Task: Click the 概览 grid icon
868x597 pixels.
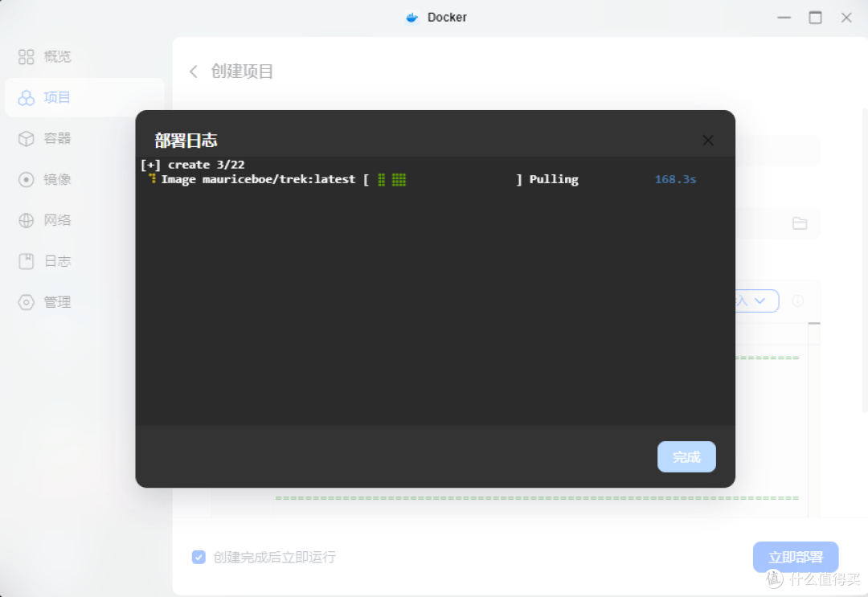Action: [x=26, y=56]
